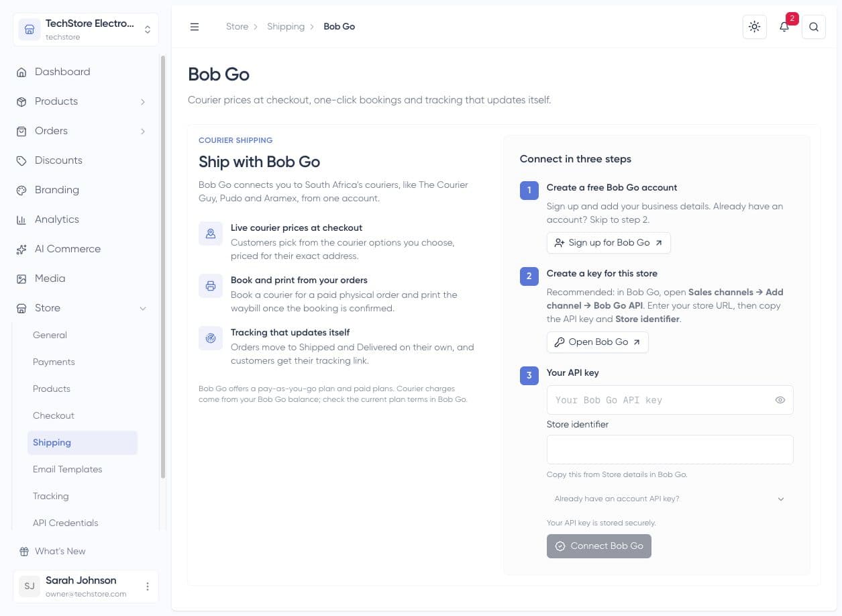The width and height of the screenshot is (842, 616).
Task: Click the Tracking that updates itself icon
Action: (211, 338)
